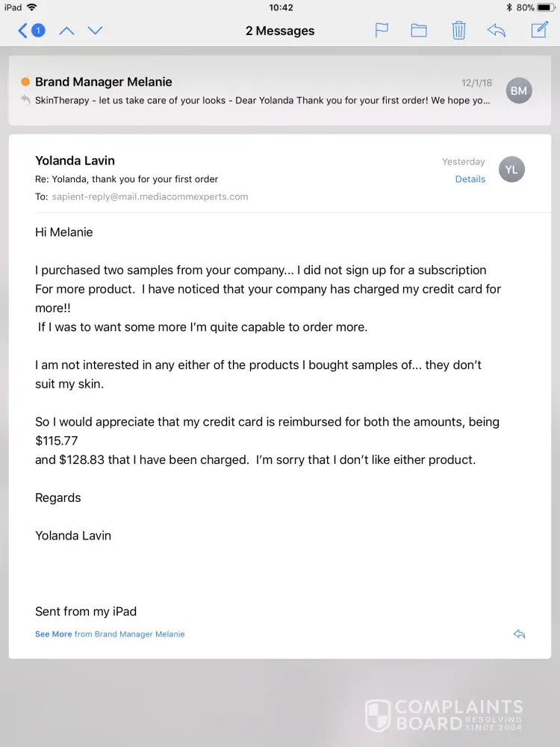Tap the YL sender avatar
The image size is (560, 747).
pos(511,170)
